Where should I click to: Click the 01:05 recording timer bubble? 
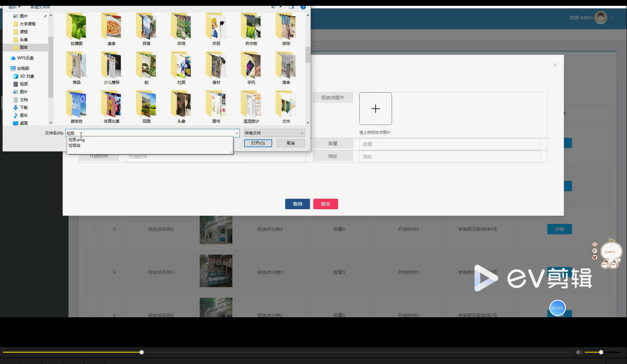coord(557,308)
